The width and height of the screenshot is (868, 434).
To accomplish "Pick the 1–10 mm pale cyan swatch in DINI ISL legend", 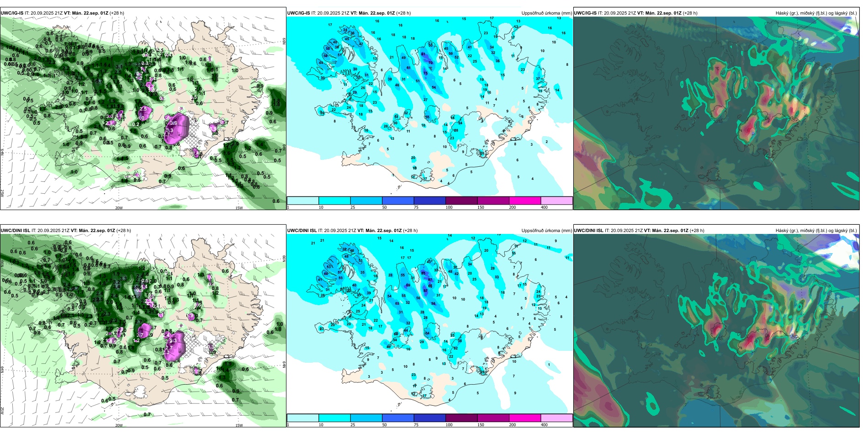I will (x=303, y=418).
